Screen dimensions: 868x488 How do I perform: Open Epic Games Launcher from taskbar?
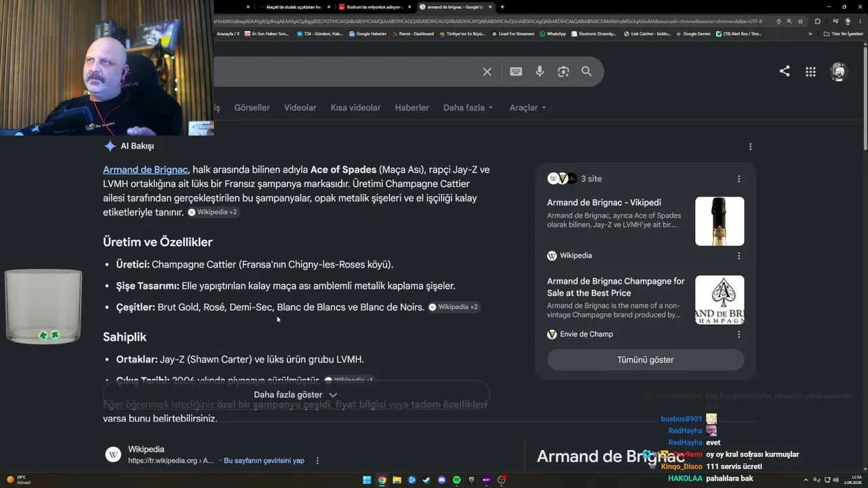tap(472, 480)
